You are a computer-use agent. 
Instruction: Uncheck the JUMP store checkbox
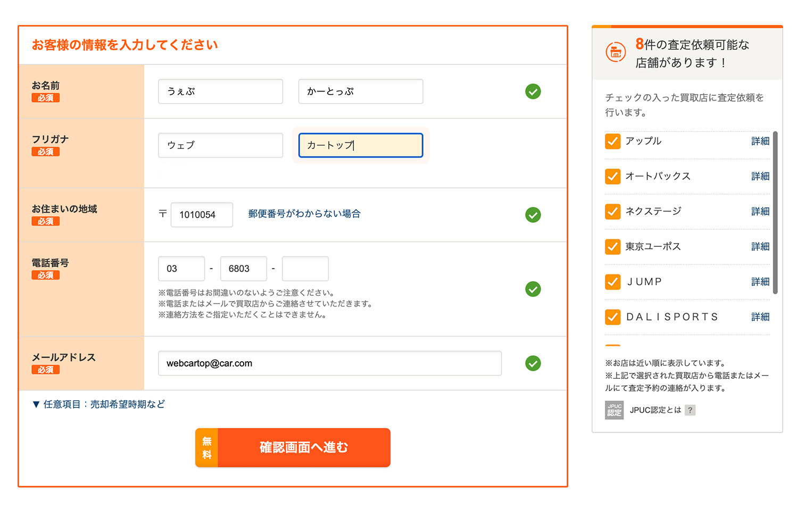pyautogui.click(x=613, y=281)
